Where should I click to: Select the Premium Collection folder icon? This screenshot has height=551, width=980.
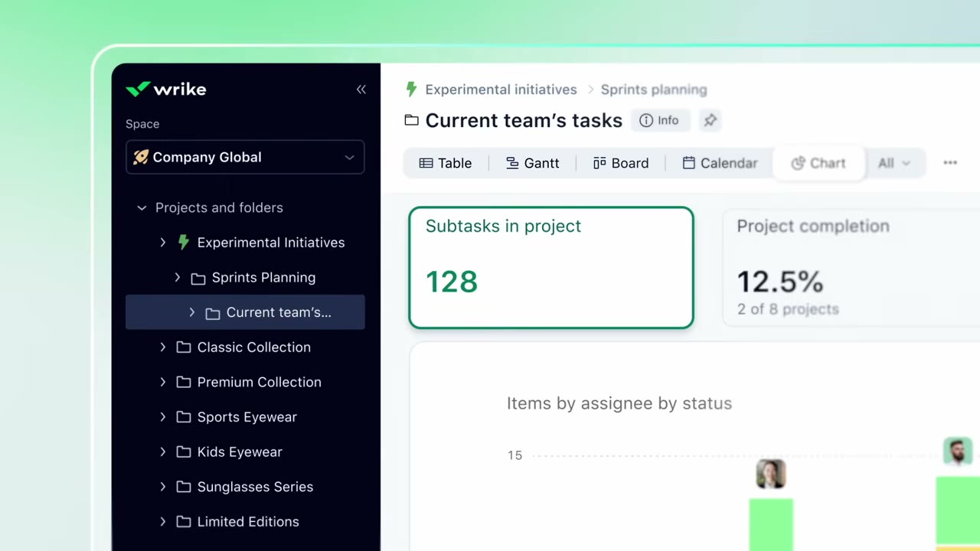(x=184, y=382)
